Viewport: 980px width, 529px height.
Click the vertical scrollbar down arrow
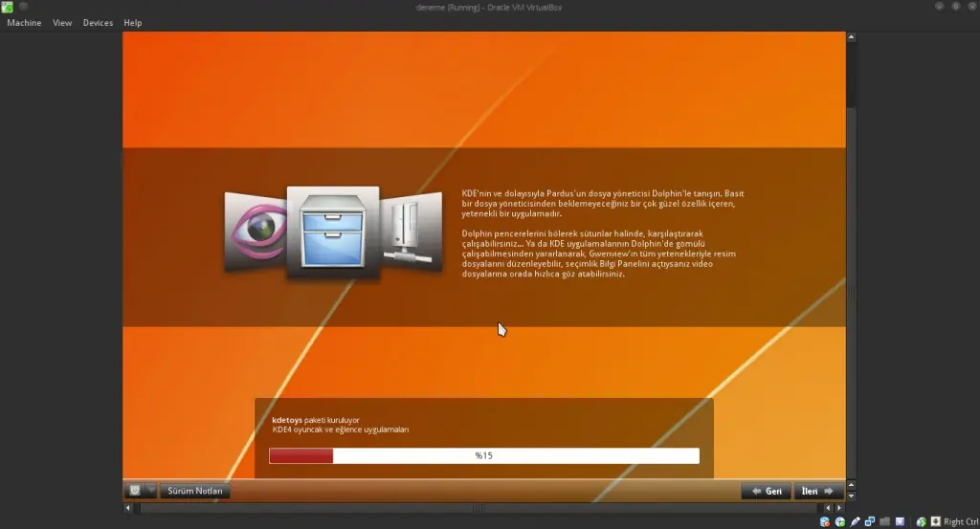click(x=851, y=496)
